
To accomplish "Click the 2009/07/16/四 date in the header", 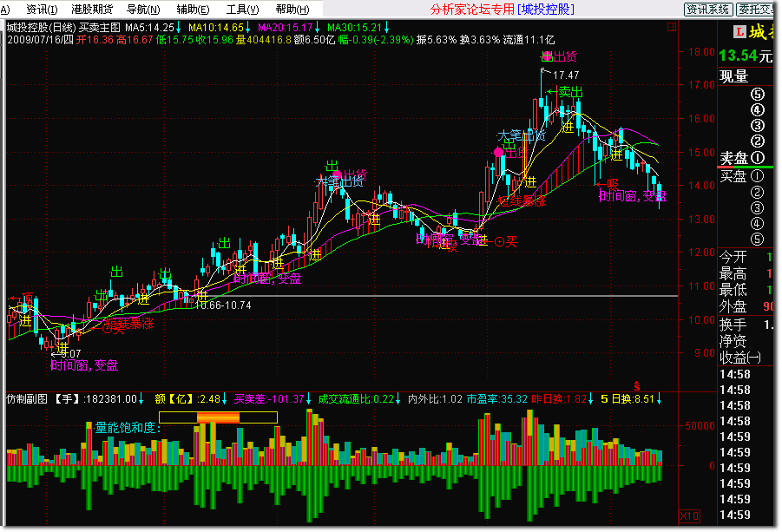I will [40, 40].
